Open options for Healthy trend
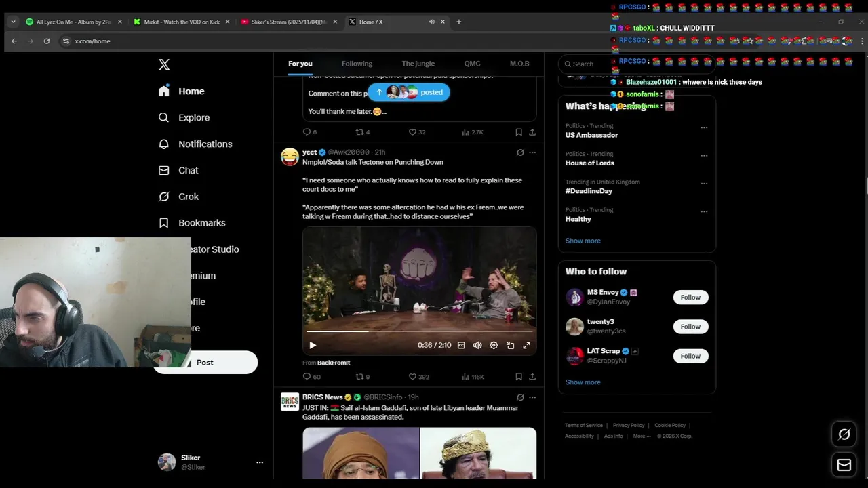This screenshot has width=868, height=488. point(704,211)
